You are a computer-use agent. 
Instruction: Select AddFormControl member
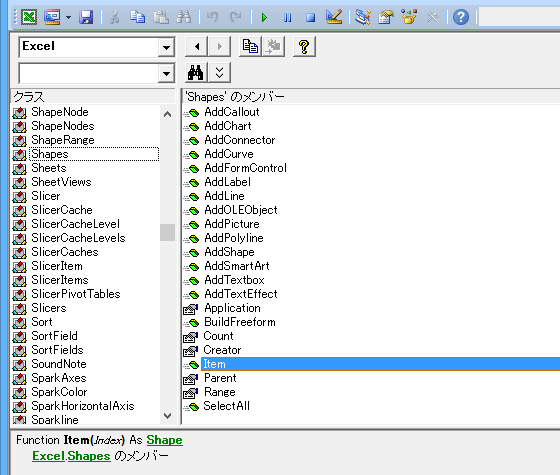[x=245, y=168]
